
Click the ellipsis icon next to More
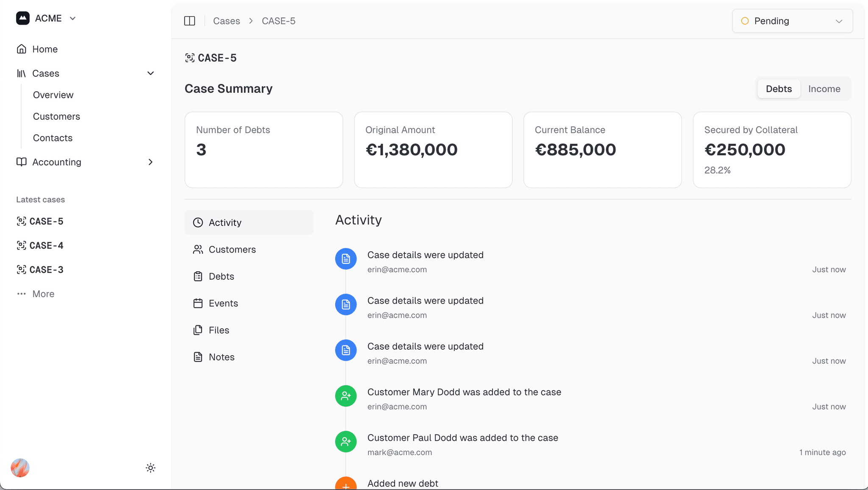point(21,294)
